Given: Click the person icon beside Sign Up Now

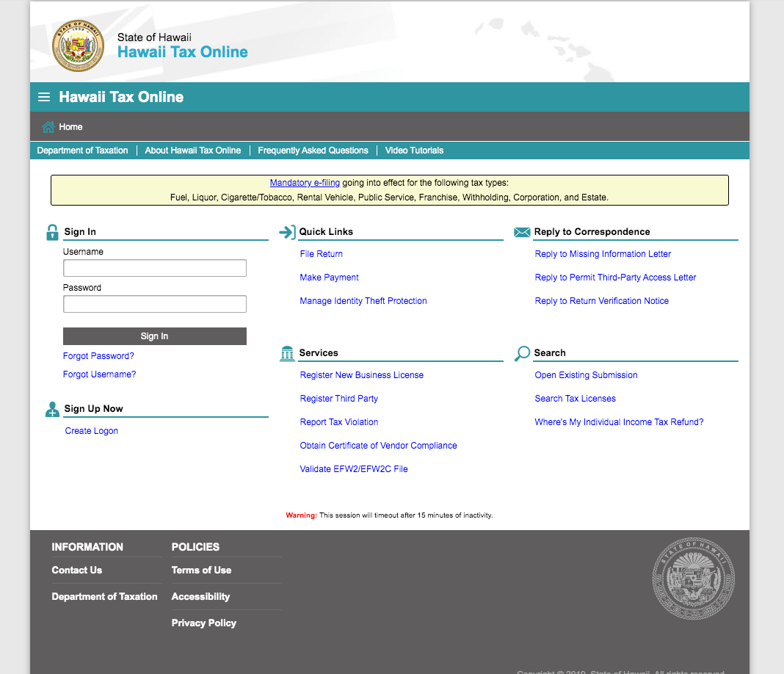Looking at the screenshot, I should [51, 409].
